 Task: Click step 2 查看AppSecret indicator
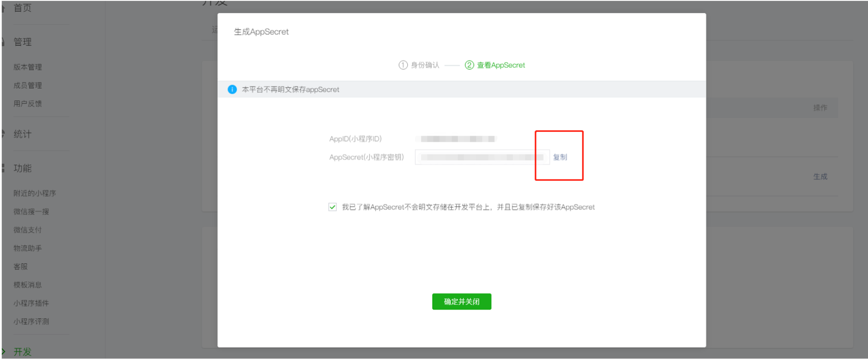[495, 65]
